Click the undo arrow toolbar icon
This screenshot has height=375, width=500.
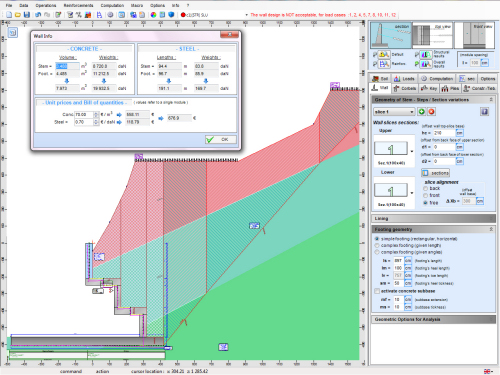coord(38,15)
